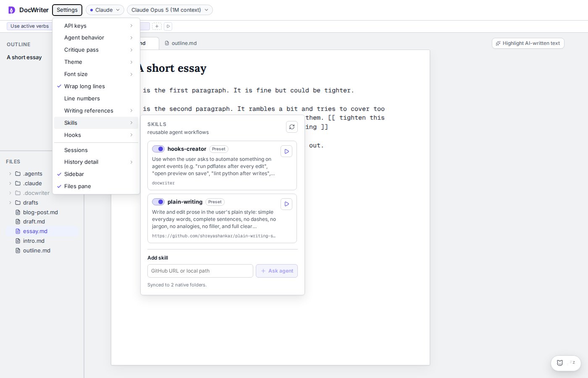
Task: Uncheck Wrap long lines
Action: click(96, 87)
